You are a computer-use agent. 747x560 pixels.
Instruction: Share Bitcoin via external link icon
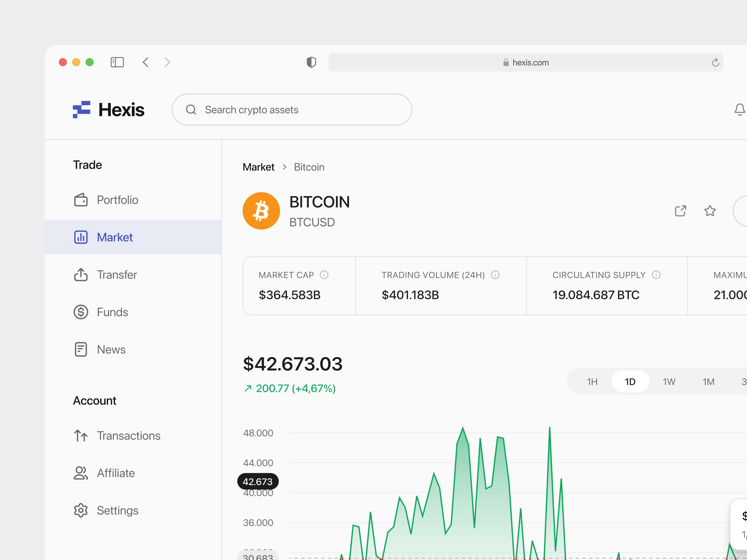pyautogui.click(x=680, y=211)
